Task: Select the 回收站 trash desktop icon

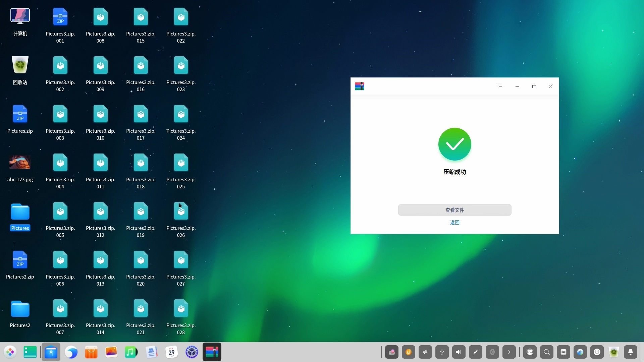Action: [x=20, y=71]
